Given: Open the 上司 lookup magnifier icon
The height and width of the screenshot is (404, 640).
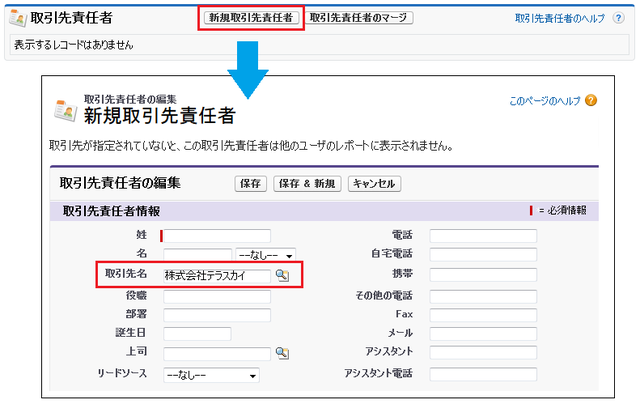Looking at the screenshot, I should pos(282,353).
